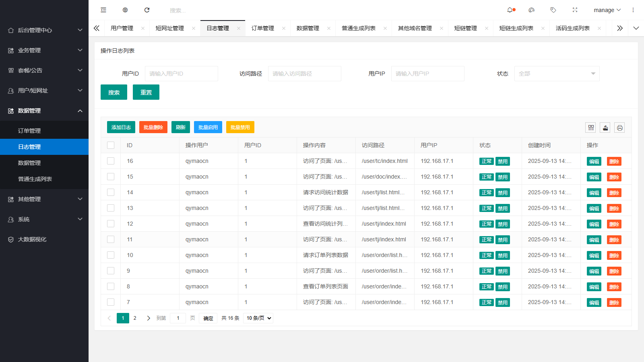Image resolution: width=644 pixels, height=362 pixels.
Task: Click 批量删除 to delete selected logs
Action: click(x=153, y=127)
